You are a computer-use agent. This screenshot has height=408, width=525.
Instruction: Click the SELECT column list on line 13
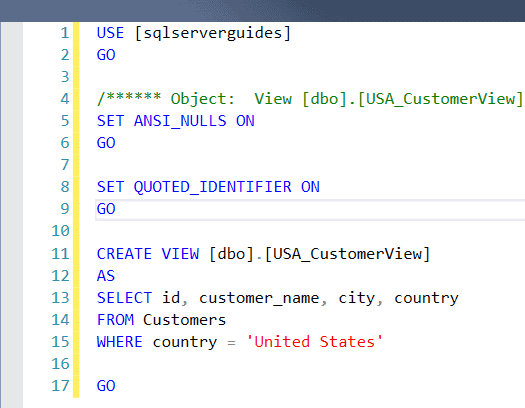pos(310,298)
